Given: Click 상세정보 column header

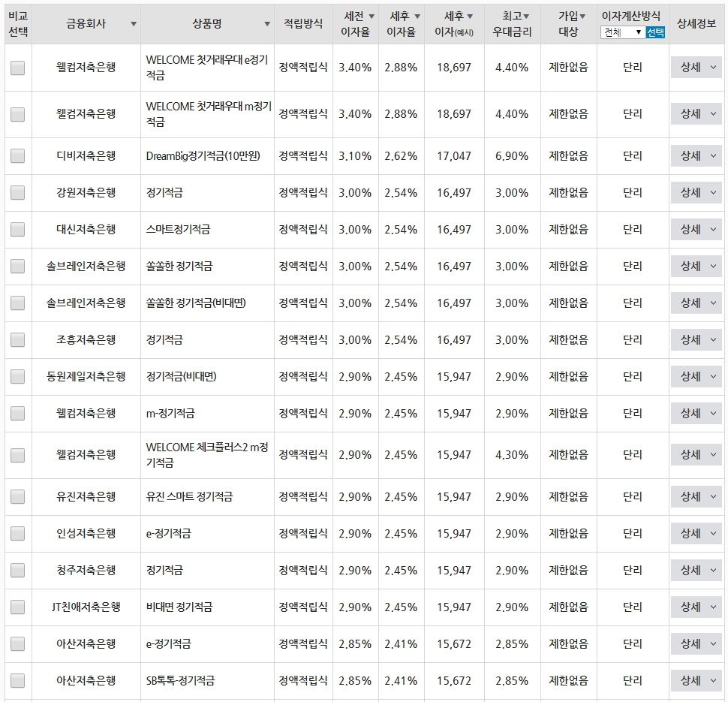Looking at the screenshot, I should click(696, 24).
